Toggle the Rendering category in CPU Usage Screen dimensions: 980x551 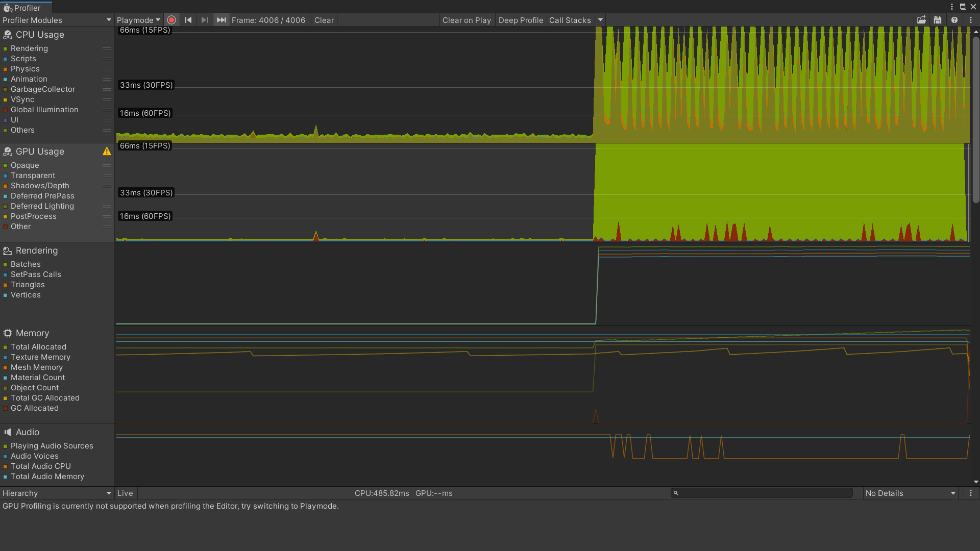pyautogui.click(x=29, y=48)
